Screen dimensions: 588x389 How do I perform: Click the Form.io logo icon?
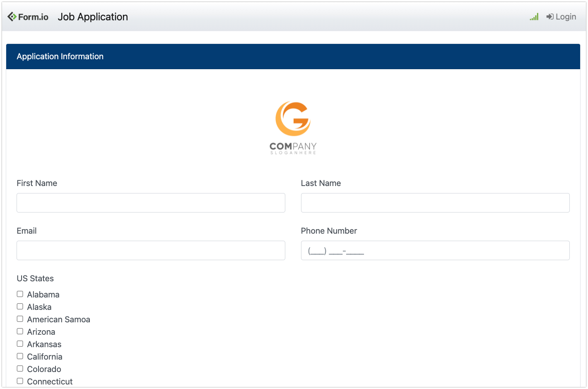pos(12,17)
